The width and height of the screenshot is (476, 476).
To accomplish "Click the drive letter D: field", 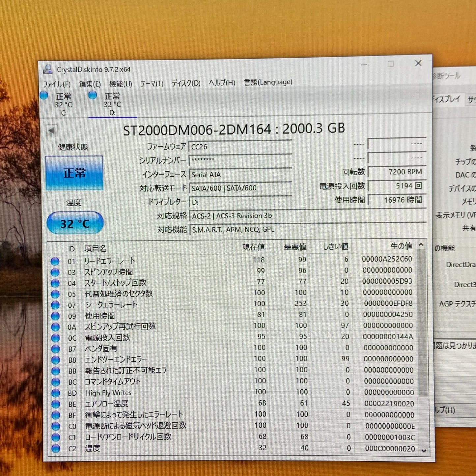I will point(240,202).
